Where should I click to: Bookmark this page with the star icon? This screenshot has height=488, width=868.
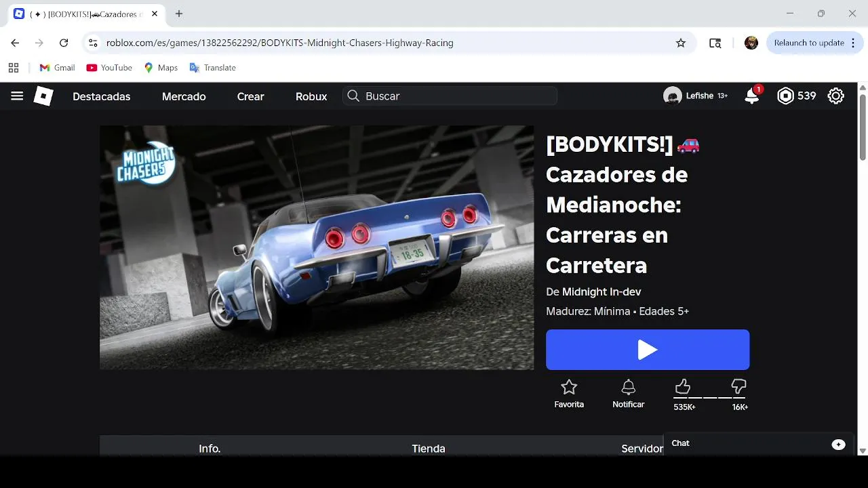click(x=681, y=43)
